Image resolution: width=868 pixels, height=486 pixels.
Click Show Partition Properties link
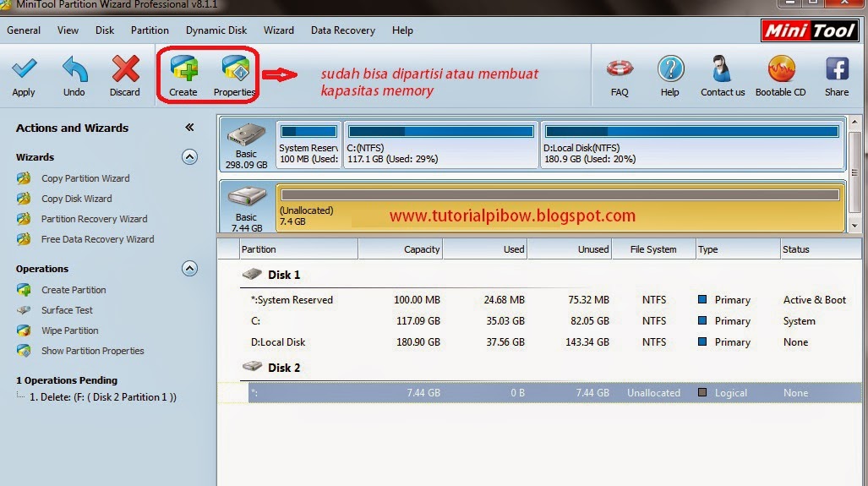pos(92,351)
